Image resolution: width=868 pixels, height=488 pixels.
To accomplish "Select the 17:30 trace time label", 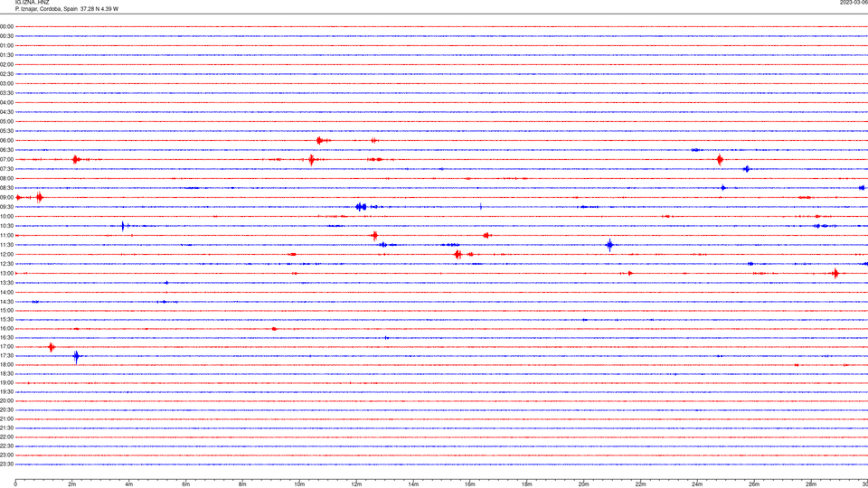I will (x=6, y=356).
